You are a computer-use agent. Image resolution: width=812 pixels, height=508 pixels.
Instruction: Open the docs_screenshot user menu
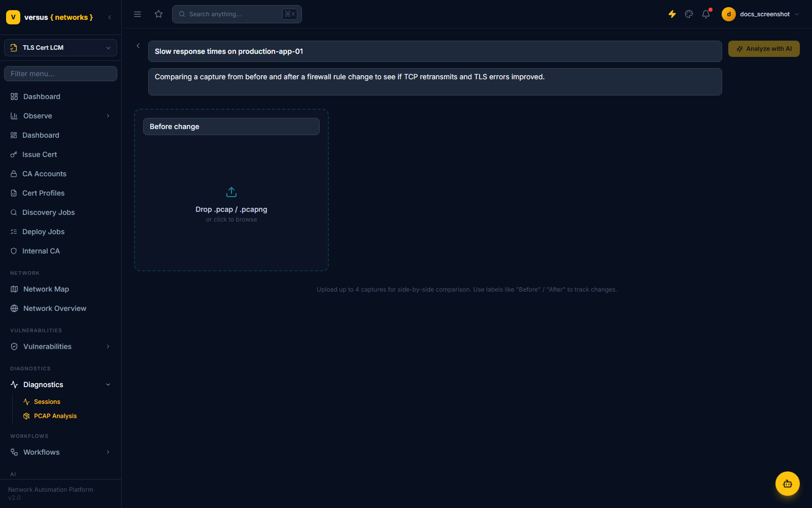pyautogui.click(x=760, y=14)
